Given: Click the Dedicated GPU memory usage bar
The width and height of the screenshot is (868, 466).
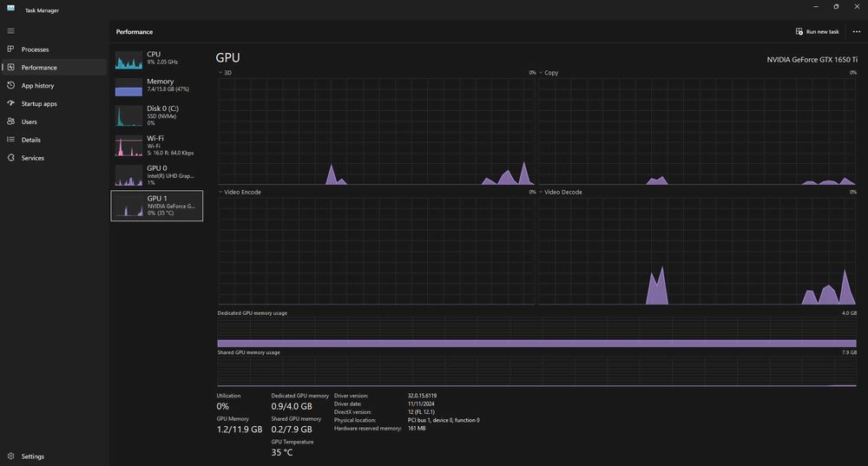Looking at the screenshot, I should click(537, 343).
